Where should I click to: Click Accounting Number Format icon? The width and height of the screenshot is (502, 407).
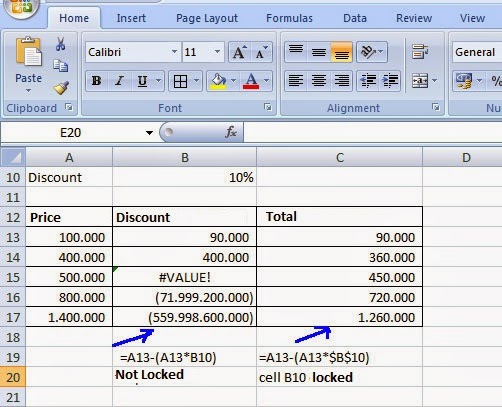coord(464,81)
